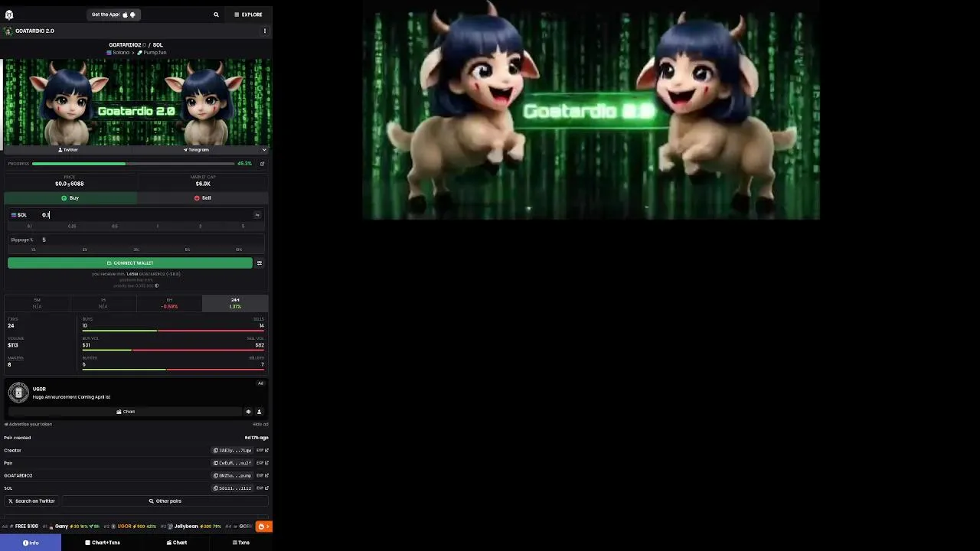980x551 pixels.
Task: Click the Pump.fun link under pair name
Action: point(152,53)
